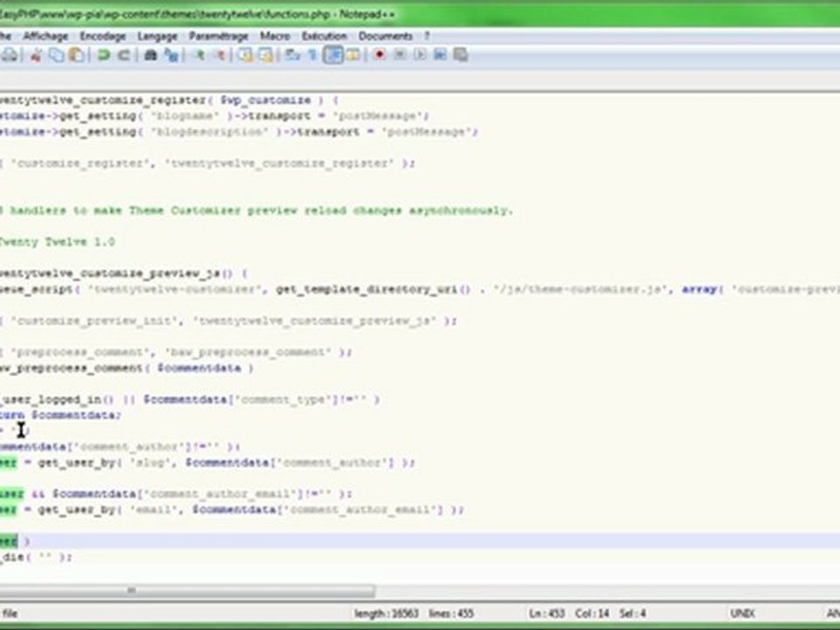Click status bar length: 16563 field
The image size is (840, 630).
coord(386,613)
